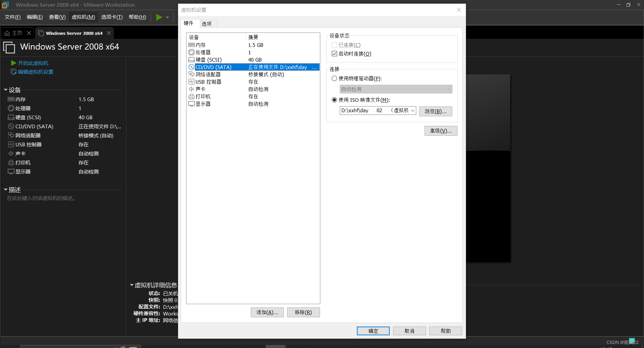Open the 查看(V) menu
Viewport: 644px width, 348px height.
pos(57,17)
